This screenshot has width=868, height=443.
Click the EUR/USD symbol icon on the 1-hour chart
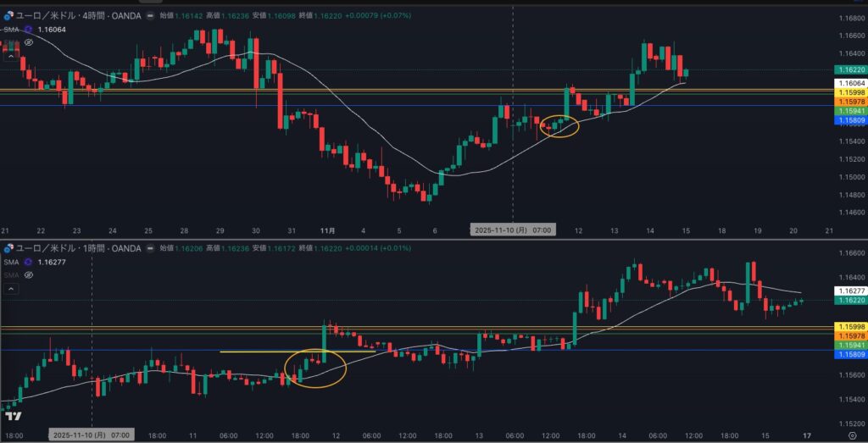pyautogui.click(x=8, y=248)
